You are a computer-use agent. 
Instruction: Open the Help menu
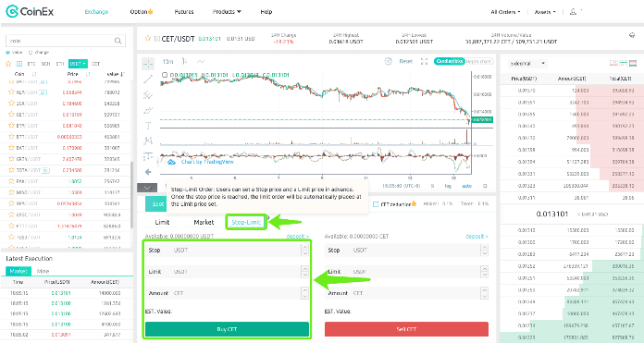click(266, 11)
